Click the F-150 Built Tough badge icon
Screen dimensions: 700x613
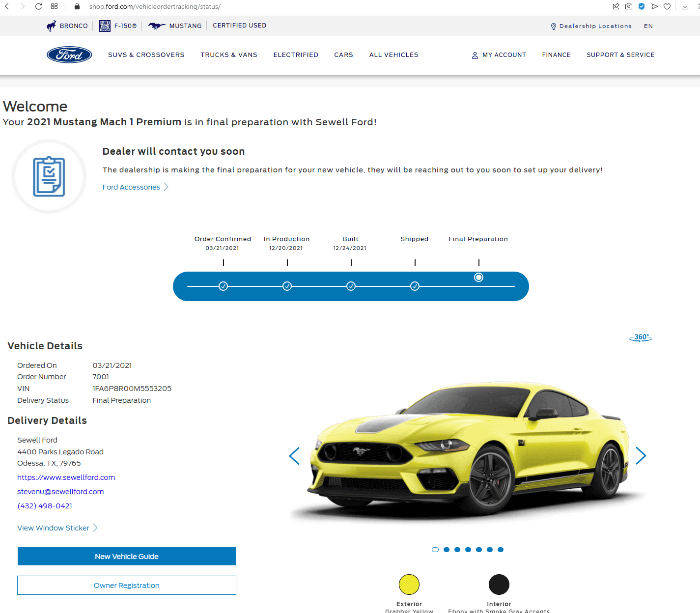pos(105,26)
